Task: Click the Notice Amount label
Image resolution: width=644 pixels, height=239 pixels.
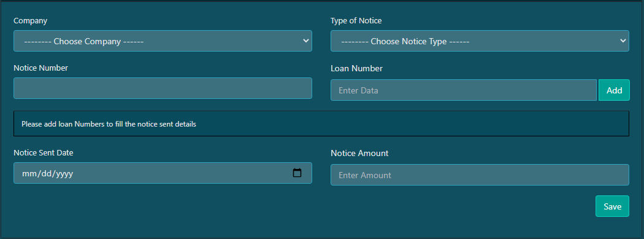Action: click(359, 153)
